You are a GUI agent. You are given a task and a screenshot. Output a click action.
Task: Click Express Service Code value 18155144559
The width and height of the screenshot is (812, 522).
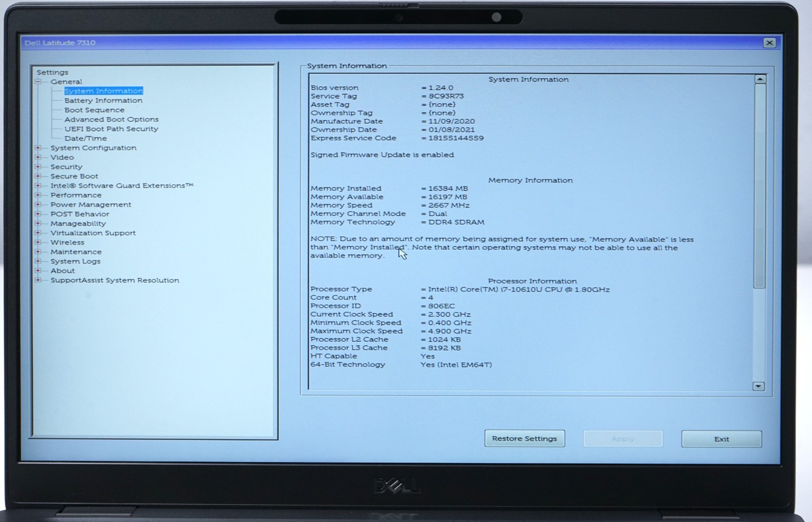[456, 138]
